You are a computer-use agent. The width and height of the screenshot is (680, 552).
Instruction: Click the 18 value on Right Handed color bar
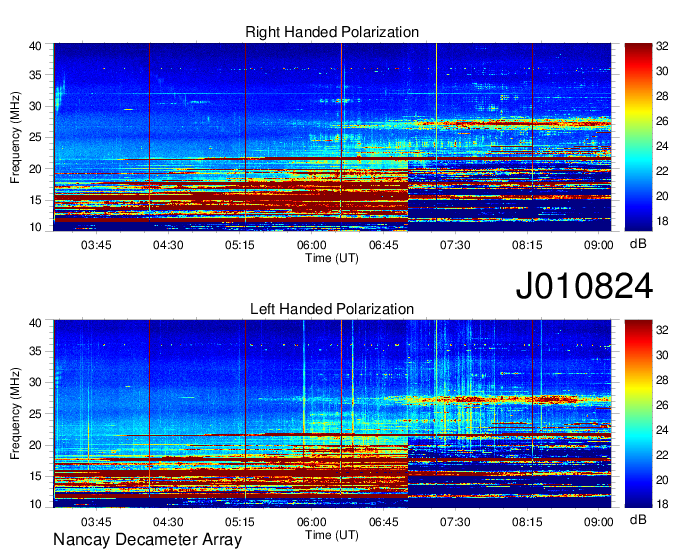pos(662,221)
